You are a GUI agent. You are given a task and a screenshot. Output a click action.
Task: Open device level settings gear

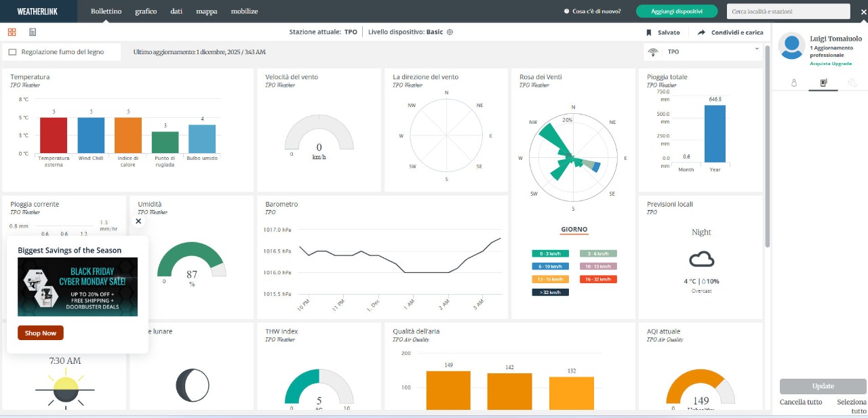point(450,32)
